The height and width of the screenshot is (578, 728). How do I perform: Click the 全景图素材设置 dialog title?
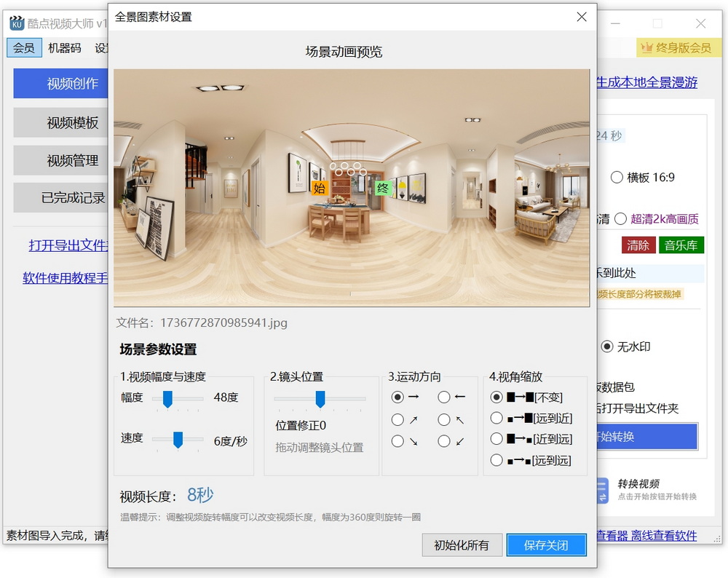coord(154,17)
